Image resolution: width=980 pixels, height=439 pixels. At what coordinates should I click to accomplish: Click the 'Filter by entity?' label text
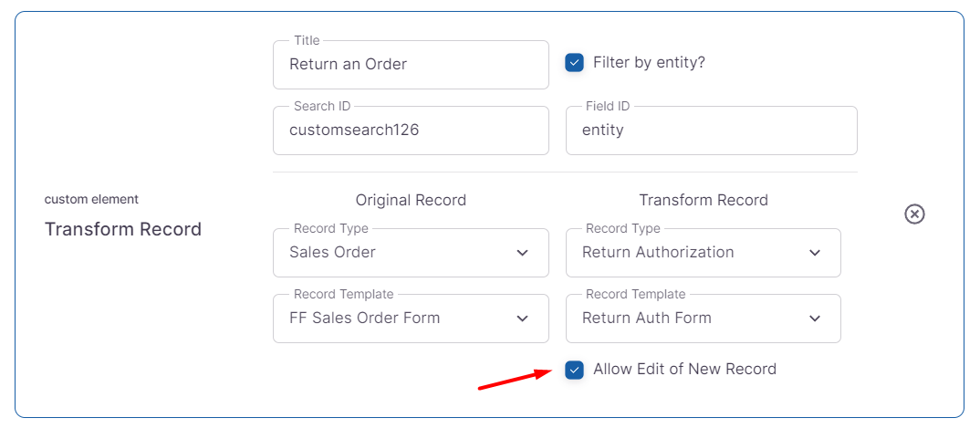coord(649,63)
